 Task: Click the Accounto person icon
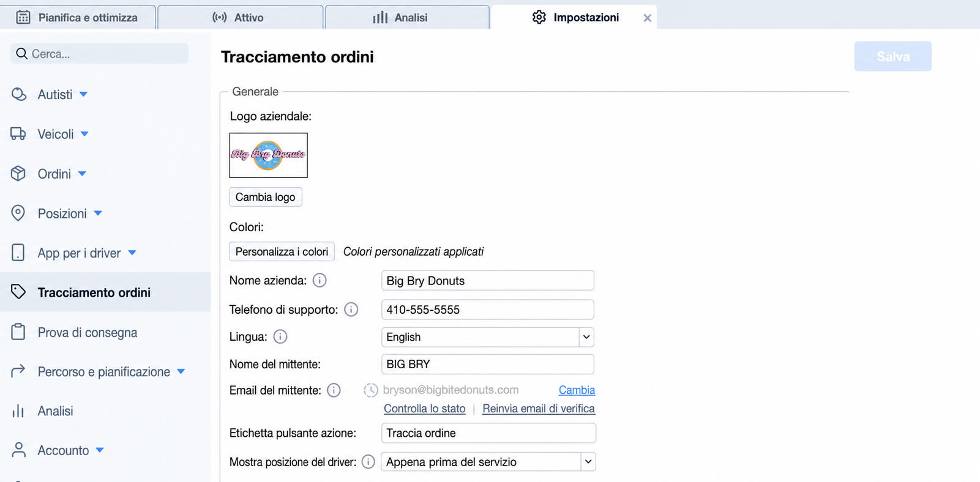point(19,450)
